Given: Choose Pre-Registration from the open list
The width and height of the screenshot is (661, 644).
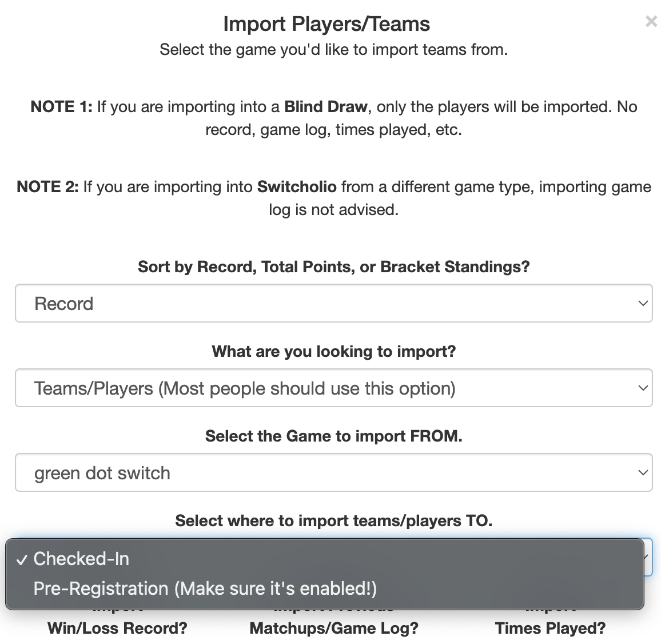Looking at the screenshot, I should pos(205,589).
